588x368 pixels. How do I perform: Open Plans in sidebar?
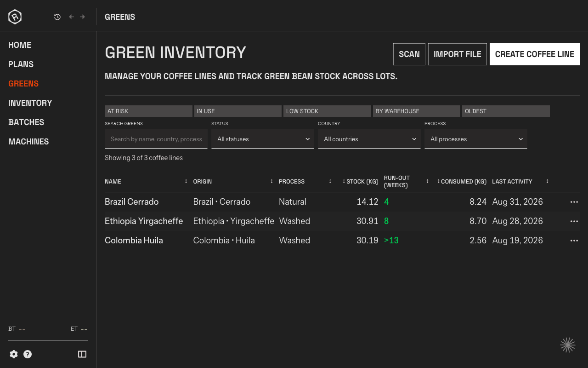[21, 64]
